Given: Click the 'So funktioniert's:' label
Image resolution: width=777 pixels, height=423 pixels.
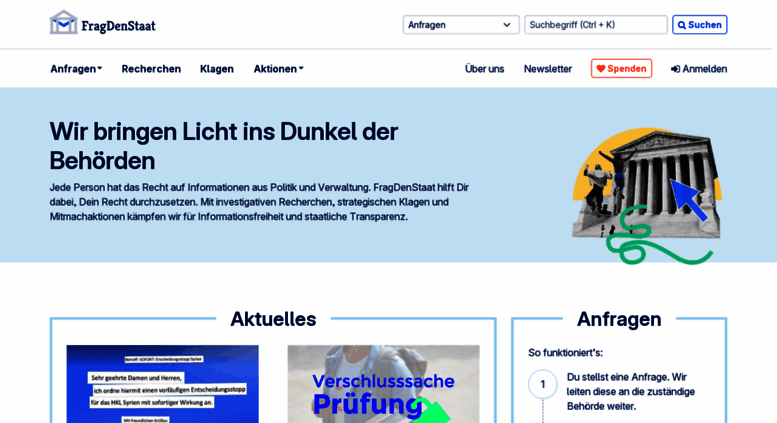Looking at the screenshot, I should click(x=565, y=353).
